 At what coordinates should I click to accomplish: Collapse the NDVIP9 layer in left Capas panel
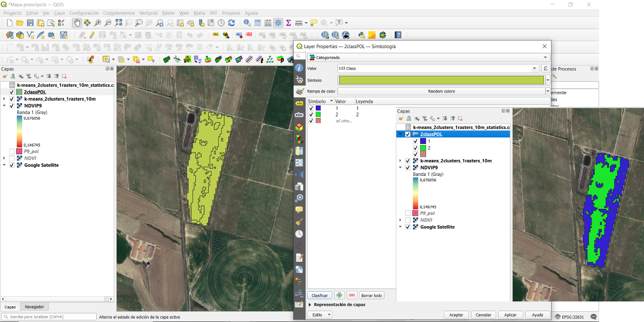coord(4,106)
